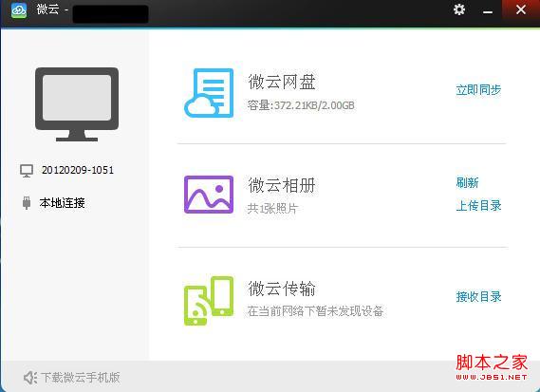The image size is (540, 392).
Task: Open the settings gear in title bar
Action: click(x=459, y=9)
